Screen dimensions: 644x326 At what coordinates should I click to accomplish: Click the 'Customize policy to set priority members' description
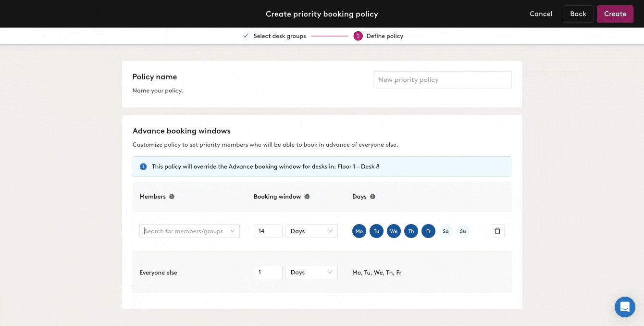[x=265, y=145]
